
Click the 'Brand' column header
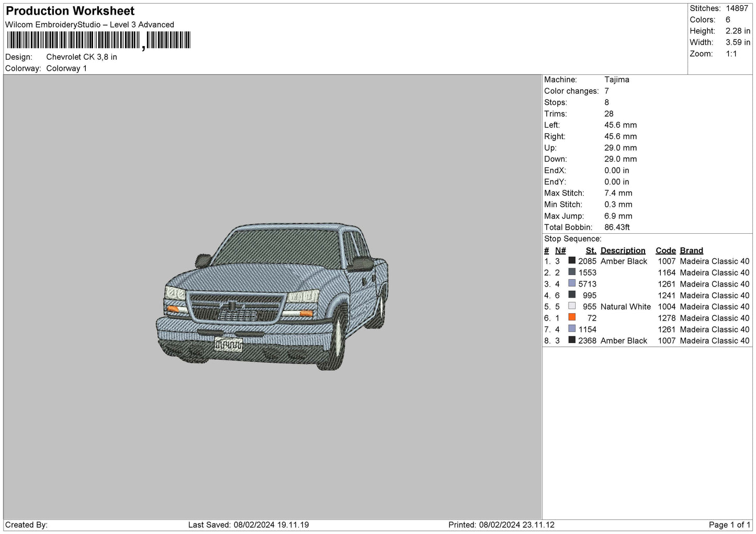[692, 251]
